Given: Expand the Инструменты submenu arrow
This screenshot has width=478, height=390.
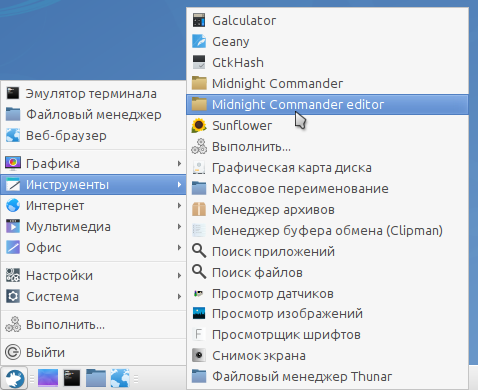Looking at the screenshot, I should pos(179,184).
